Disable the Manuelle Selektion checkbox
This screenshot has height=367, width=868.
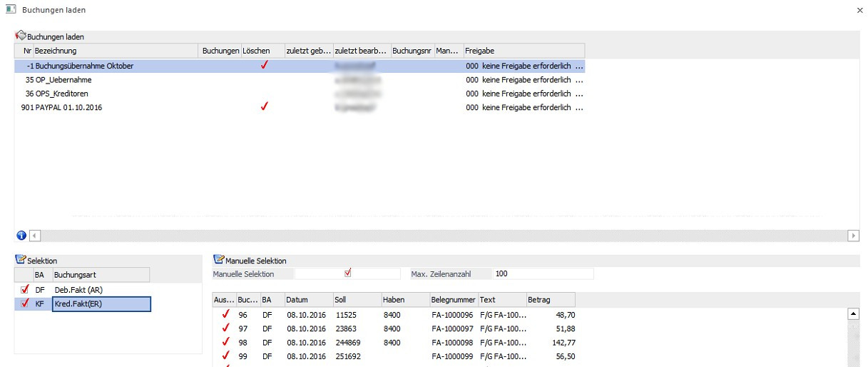pos(348,273)
